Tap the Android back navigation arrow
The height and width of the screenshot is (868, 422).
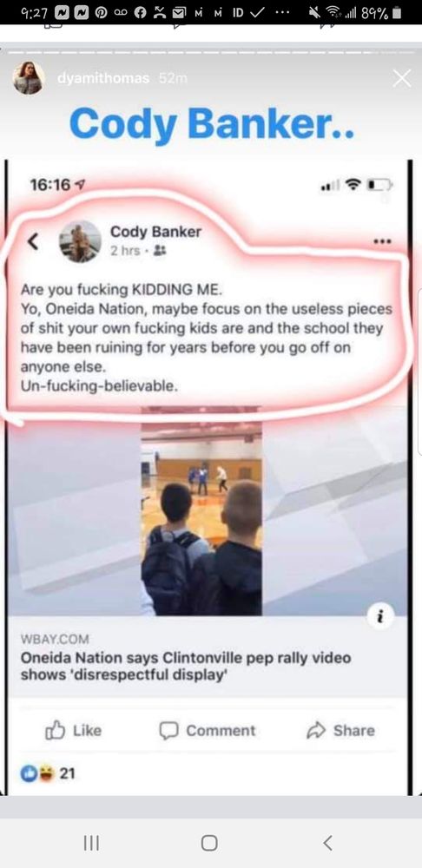click(328, 843)
